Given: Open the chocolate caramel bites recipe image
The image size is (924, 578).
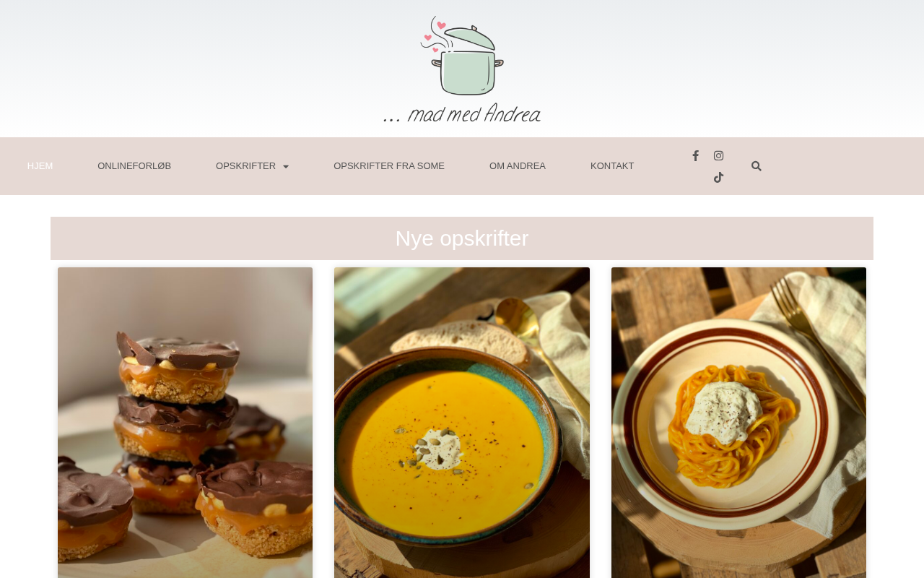Looking at the screenshot, I should 185,423.
